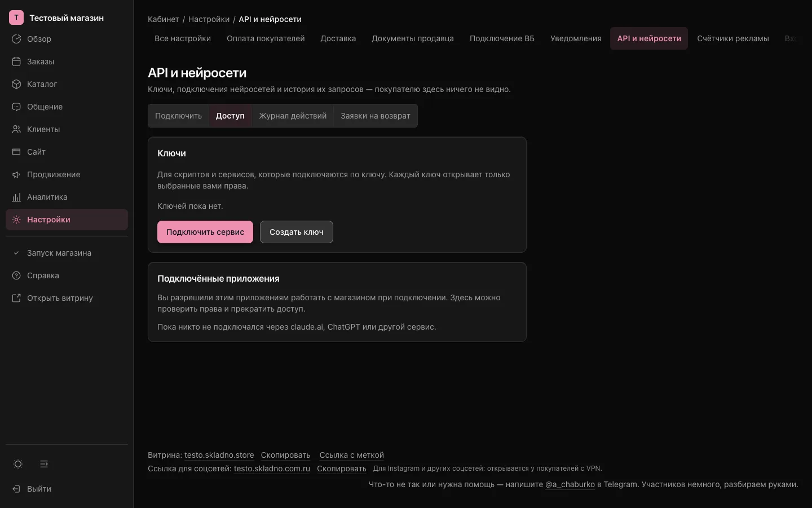
Task: Click the Analytics (Аналитика) chart icon
Action: pos(16,197)
